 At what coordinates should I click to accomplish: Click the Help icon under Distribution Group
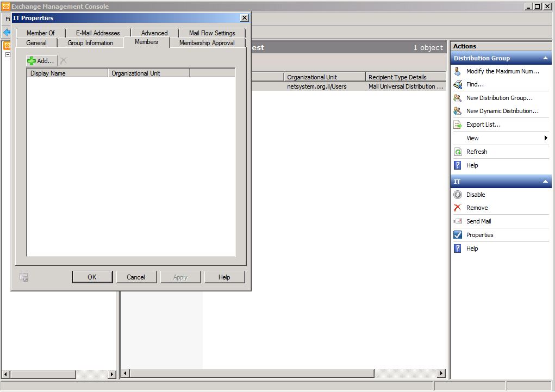pos(458,165)
